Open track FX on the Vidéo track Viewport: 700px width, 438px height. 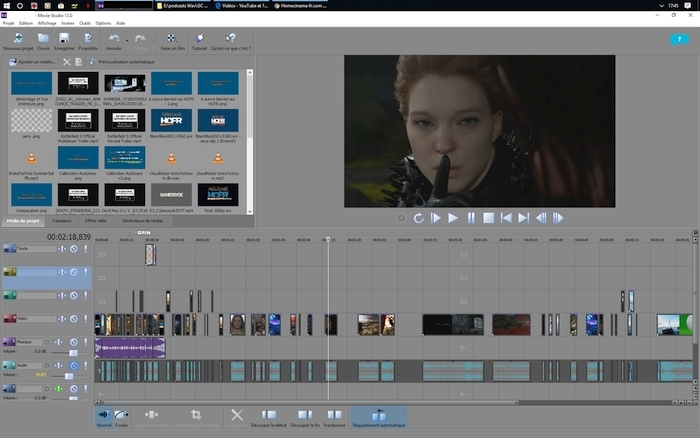62,319
